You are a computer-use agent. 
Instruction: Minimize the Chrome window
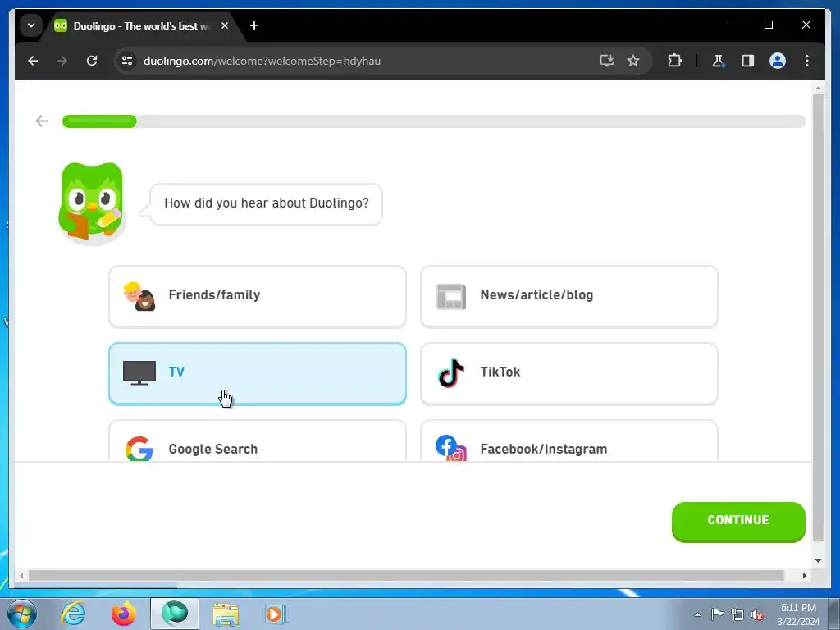[x=731, y=25]
